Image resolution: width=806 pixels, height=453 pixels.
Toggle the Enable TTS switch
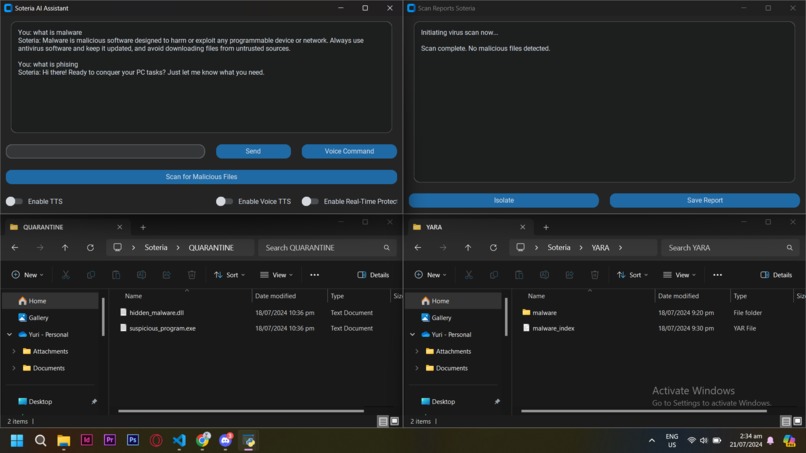pos(14,202)
